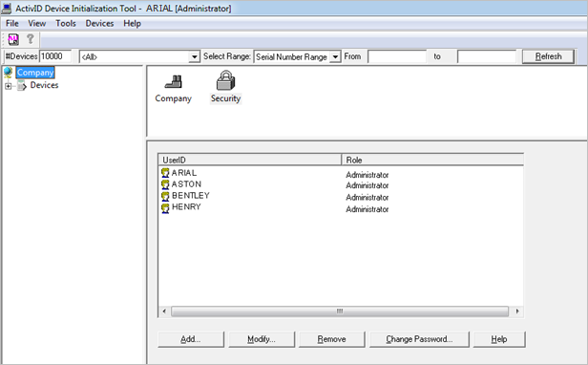588x365 pixels.
Task: Click the user icon beside ASTON
Action: 165,184
